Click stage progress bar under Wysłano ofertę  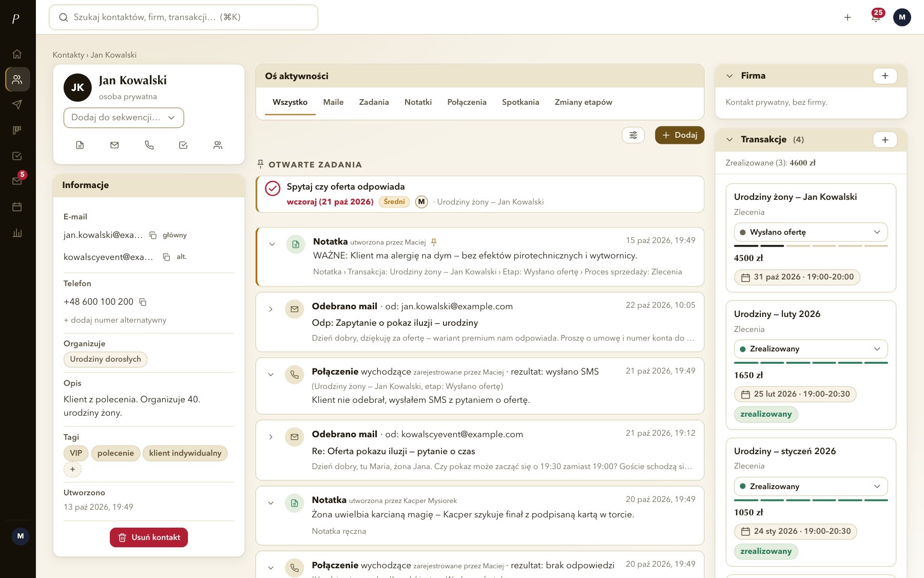pyautogui.click(x=811, y=246)
